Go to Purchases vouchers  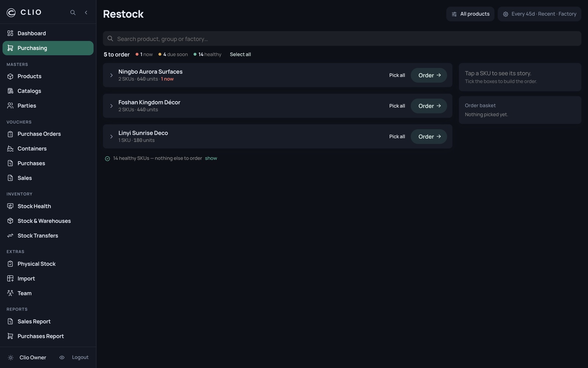coord(48,163)
